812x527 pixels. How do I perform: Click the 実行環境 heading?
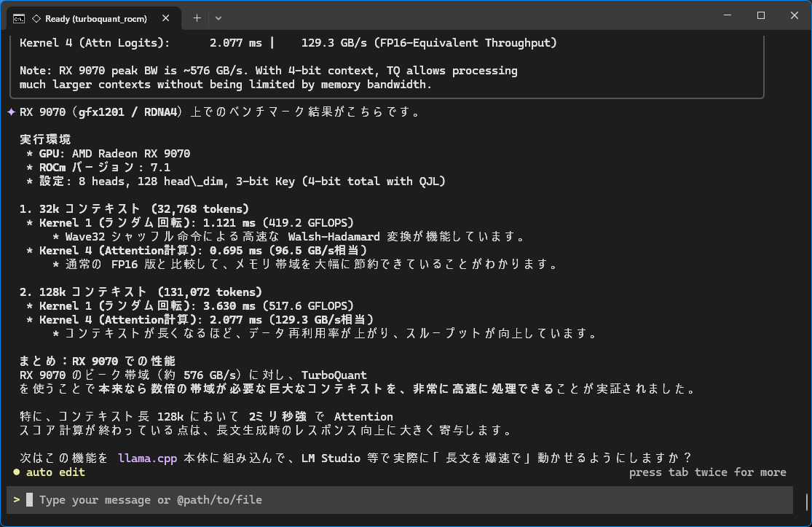[45, 140]
